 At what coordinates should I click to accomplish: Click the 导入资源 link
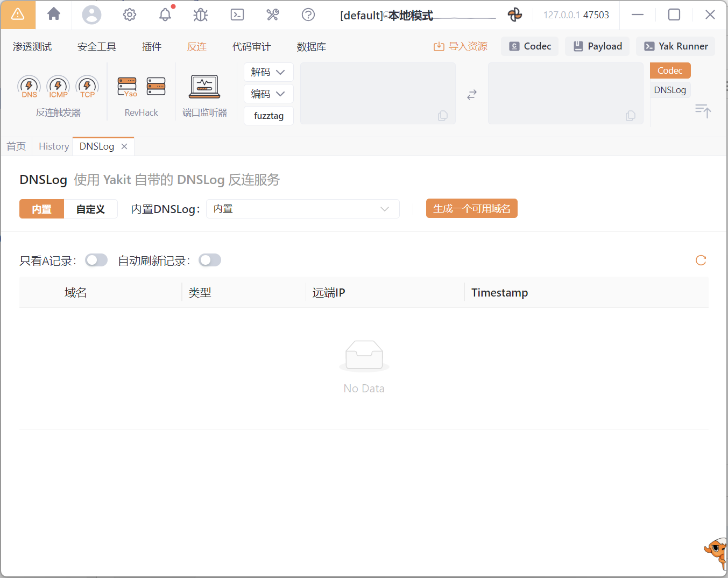tap(461, 46)
